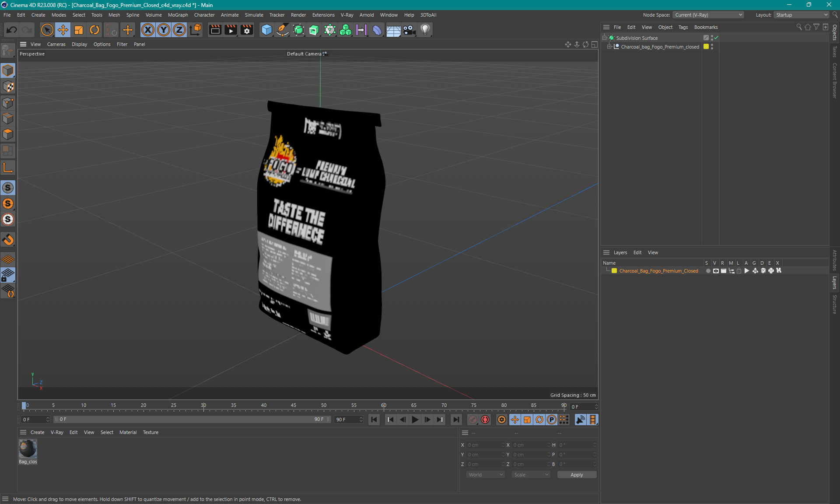Select the Rotate tool in top toolbar

coord(94,30)
